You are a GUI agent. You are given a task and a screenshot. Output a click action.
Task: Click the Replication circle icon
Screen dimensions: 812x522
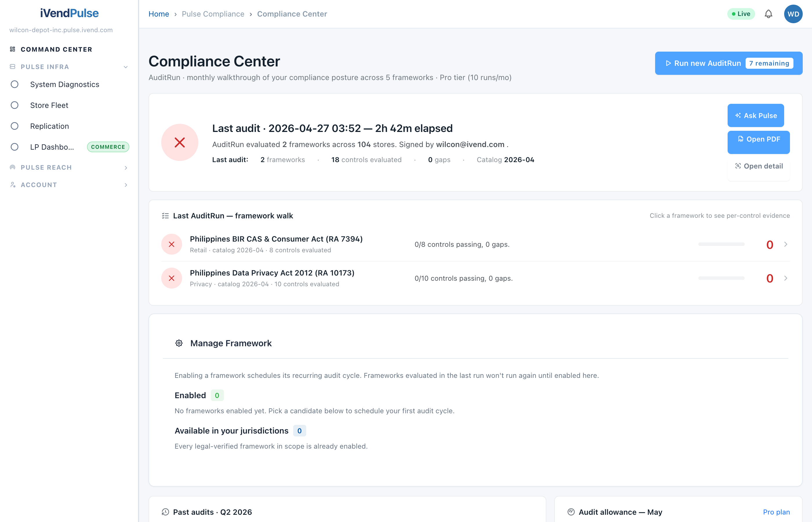[14, 126]
